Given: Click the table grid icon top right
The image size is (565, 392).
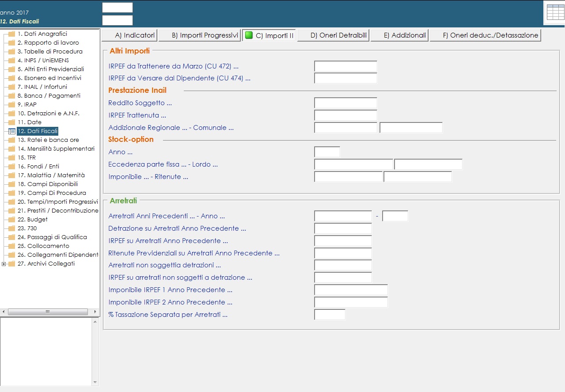Looking at the screenshot, I should pyautogui.click(x=555, y=12).
